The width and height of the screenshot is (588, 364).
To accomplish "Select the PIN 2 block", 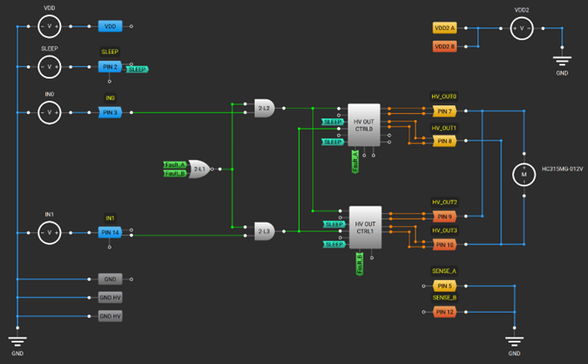I will point(110,66).
